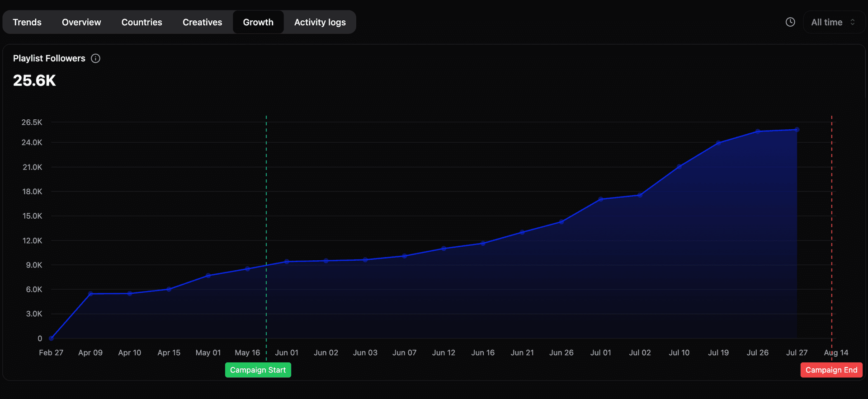Click the Playlist Followers heading
The width and height of the screenshot is (868, 399).
[49, 58]
